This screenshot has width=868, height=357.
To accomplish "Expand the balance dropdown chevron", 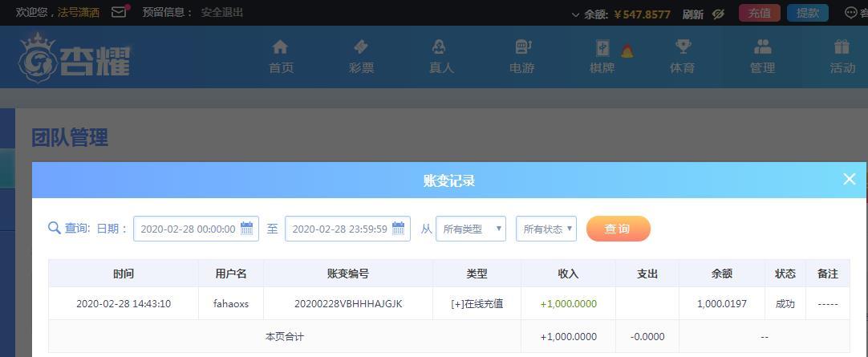I will tap(576, 14).
